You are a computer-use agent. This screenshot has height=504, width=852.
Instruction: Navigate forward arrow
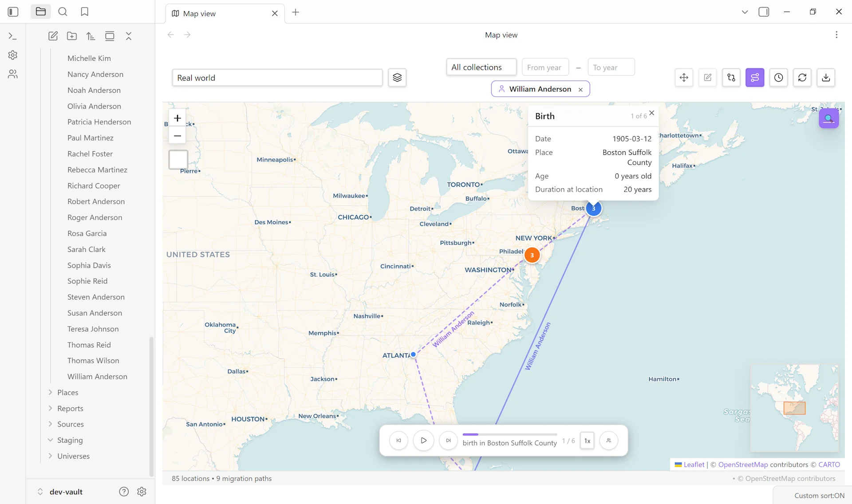point(187,35)
